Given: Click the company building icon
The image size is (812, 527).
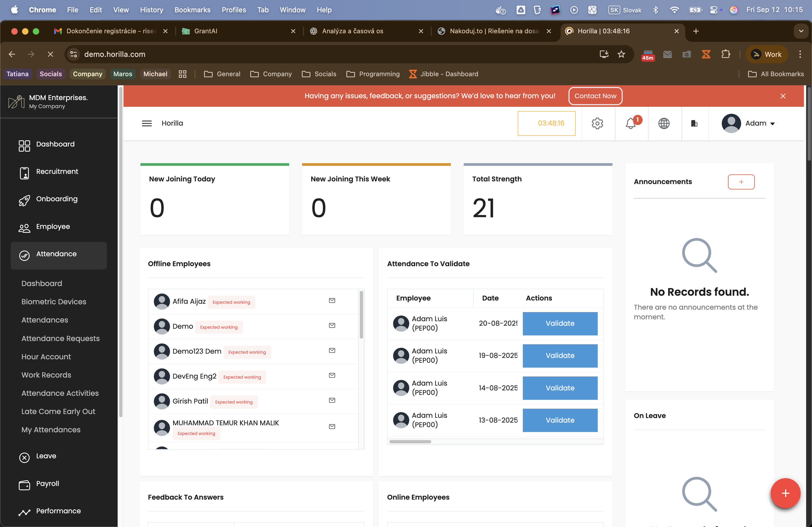Looking at the screenshot, I should click(694, 123).
